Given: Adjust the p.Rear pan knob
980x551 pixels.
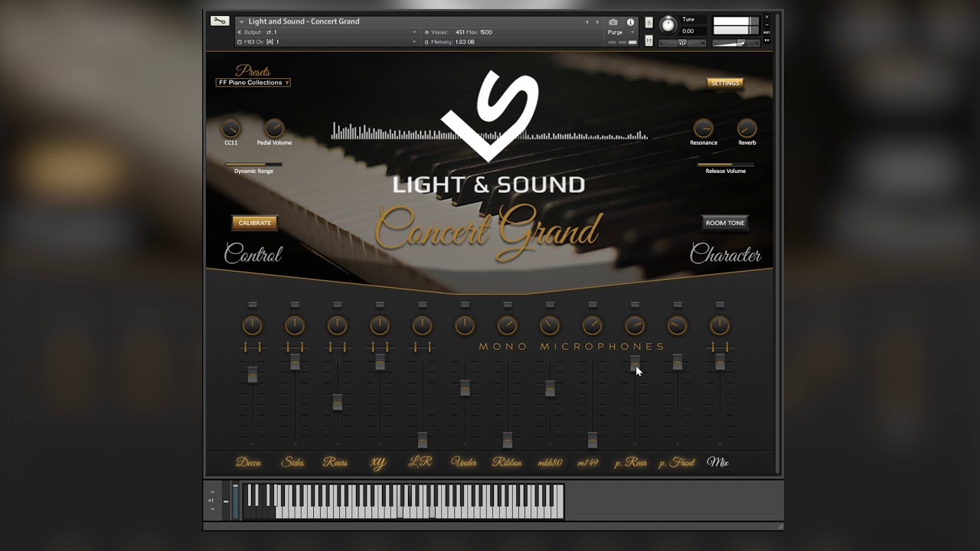Looking at the screenshot, I should pos(635,325).
